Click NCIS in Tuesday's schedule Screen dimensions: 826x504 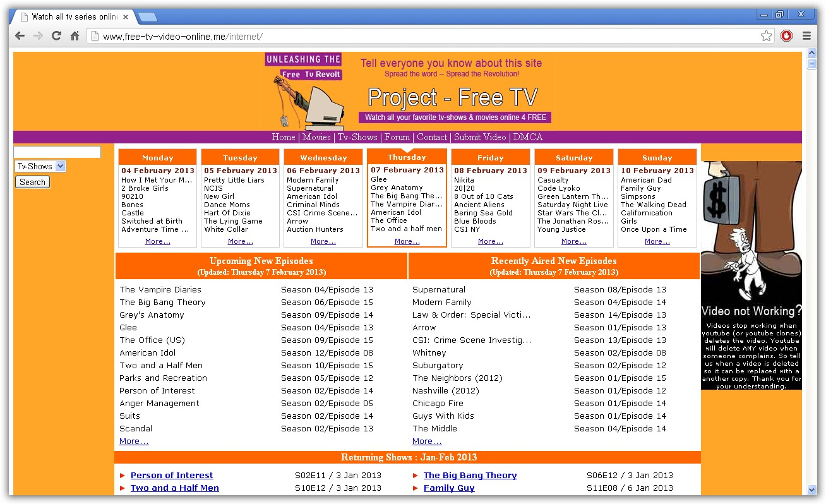[213, 188]
